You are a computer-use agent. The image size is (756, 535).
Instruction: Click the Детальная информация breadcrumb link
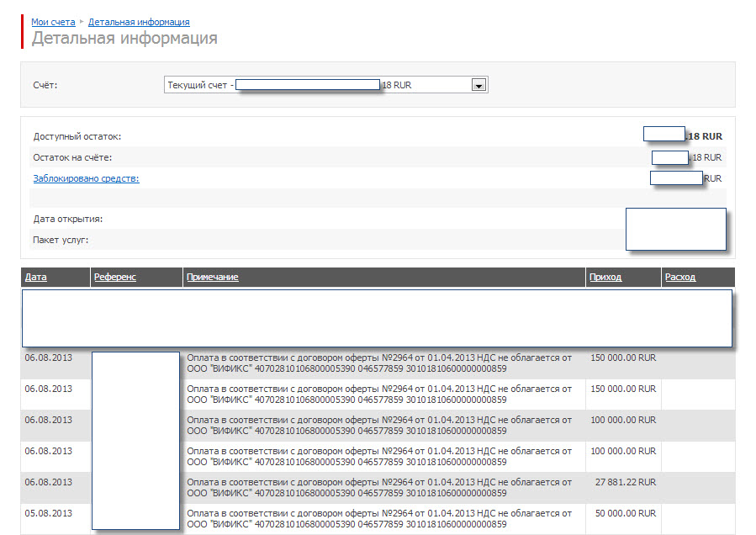139,22
